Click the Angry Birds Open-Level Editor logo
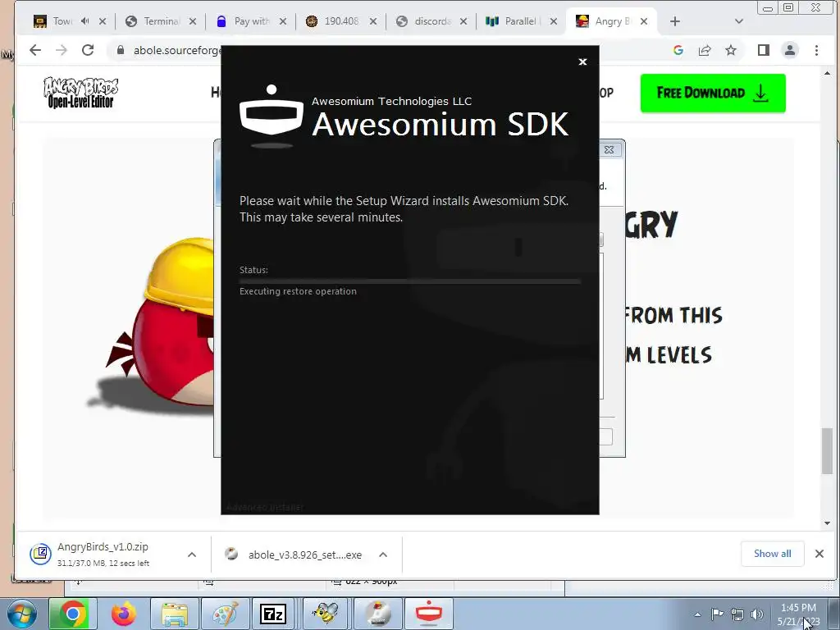 pyautogui.click(x=81, y=93)
